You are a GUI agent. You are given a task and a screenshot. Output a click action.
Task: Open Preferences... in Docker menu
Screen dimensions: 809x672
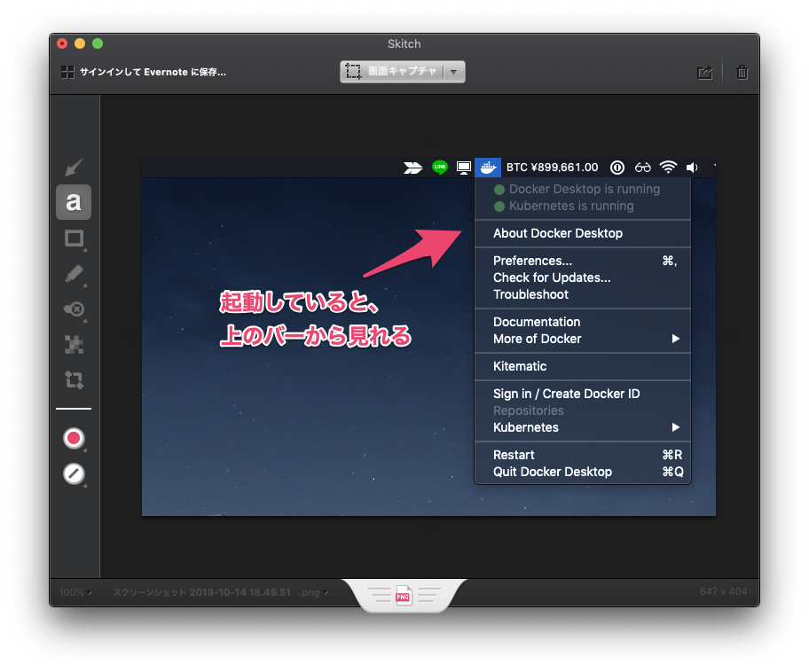click(x=583, y=261)
